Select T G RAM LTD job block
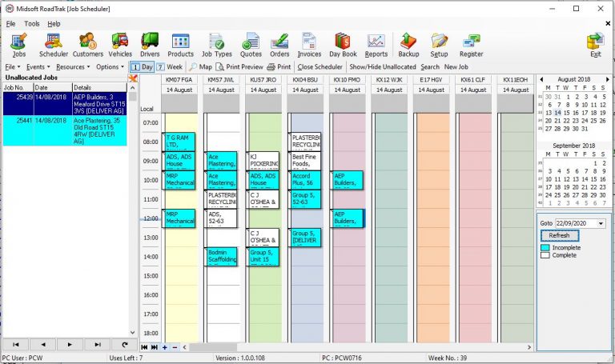The width and height of the screenshot is (615, 364). 179,142
